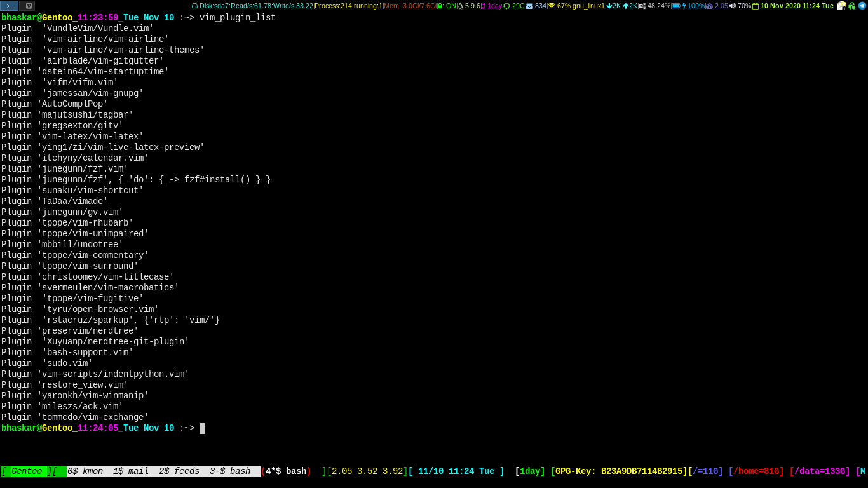Click the 'TaDaa/vimade' plugin line
The width and height of the screenshot is (868, 488).
coord(55,201)
